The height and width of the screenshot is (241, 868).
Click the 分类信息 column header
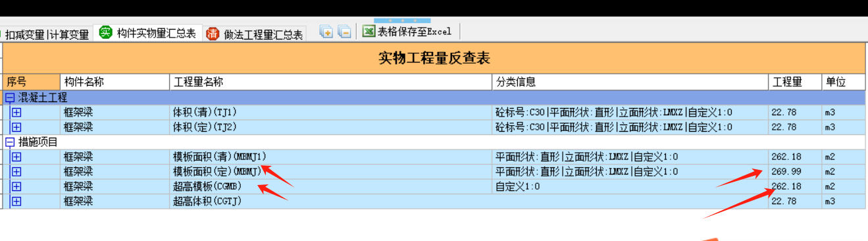click(x=630, y=82)
